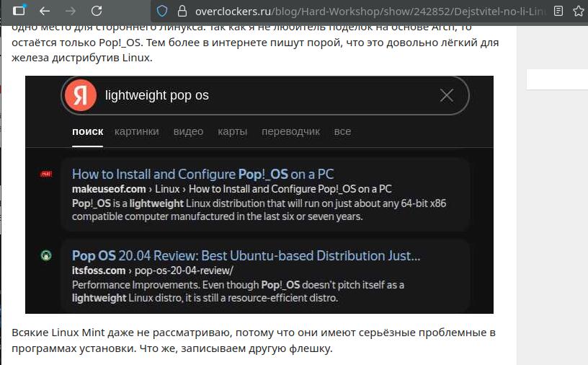Select the 'поиск' search tab

(87, 131)
